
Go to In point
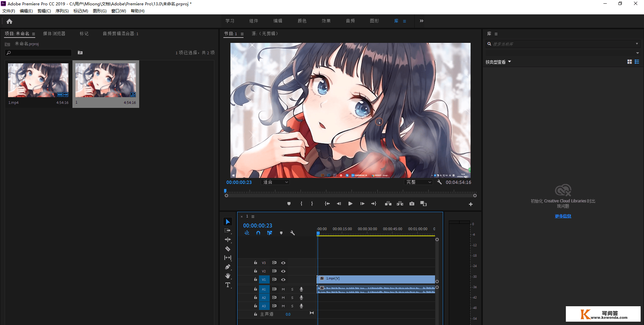pos(327,204)
